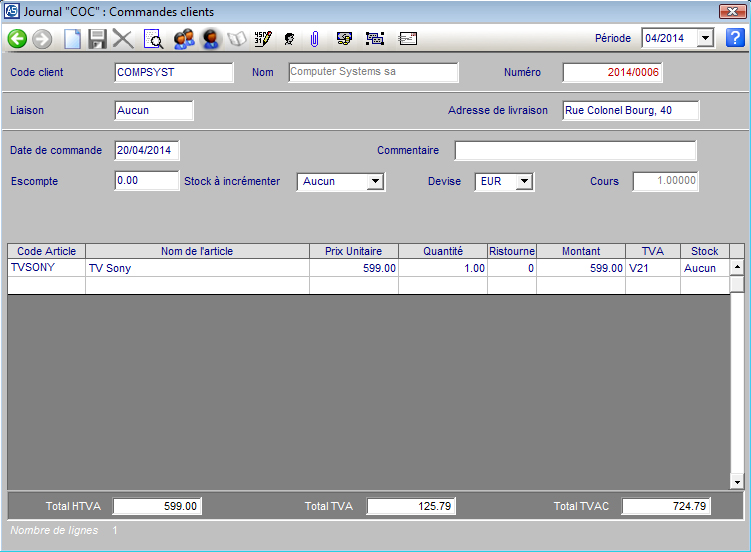Select the Date de commande field
The width and height of the screenshot is (751, 552).
point(147,151)
